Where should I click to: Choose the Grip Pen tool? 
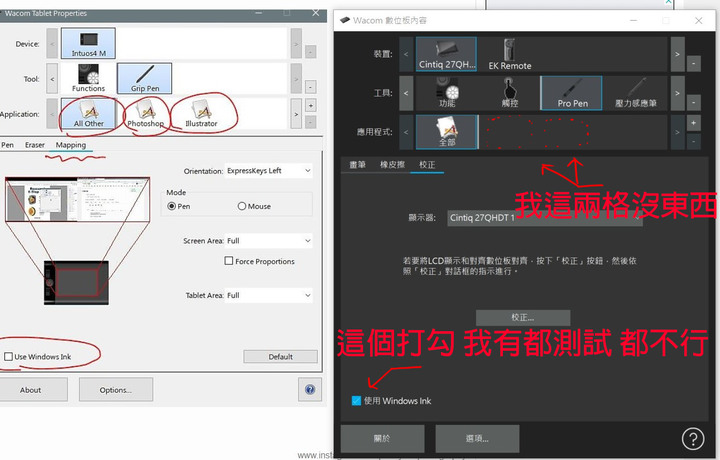pyautogui.click(x=145, y=79)
